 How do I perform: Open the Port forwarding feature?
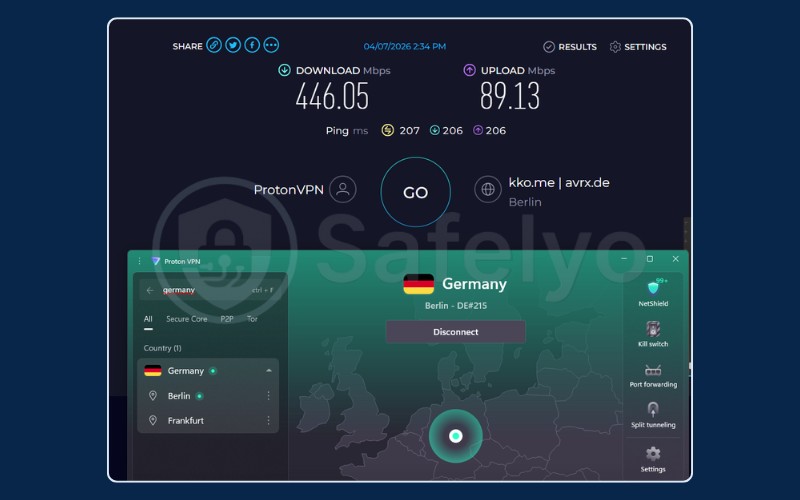[x=653, y=375]
